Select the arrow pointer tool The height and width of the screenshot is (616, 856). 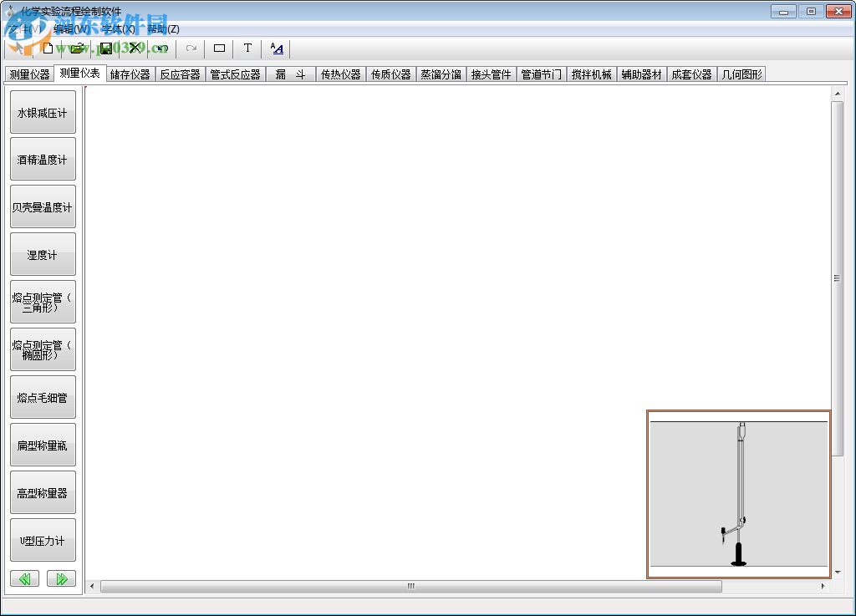pyautogui.click(x=19, y=48)
